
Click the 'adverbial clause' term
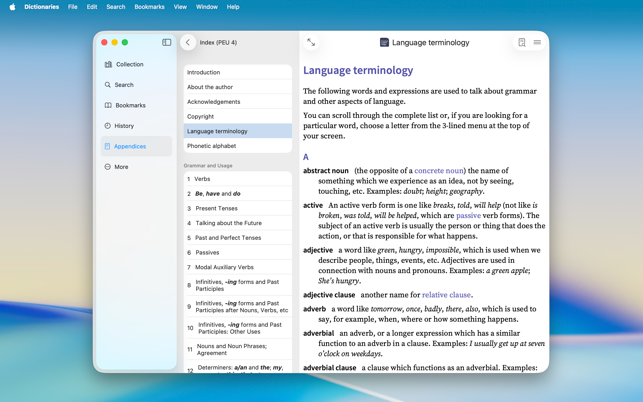tap(329, 368)
